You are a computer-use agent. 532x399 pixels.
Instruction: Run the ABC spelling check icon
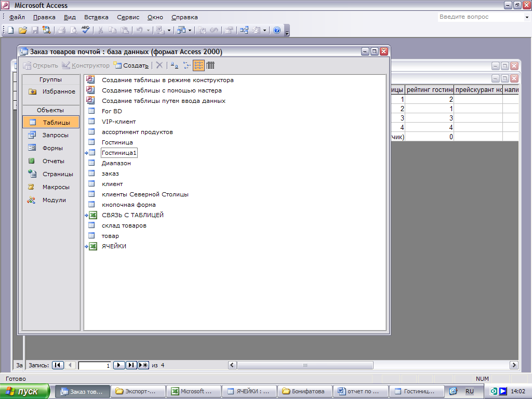(86, 30)
